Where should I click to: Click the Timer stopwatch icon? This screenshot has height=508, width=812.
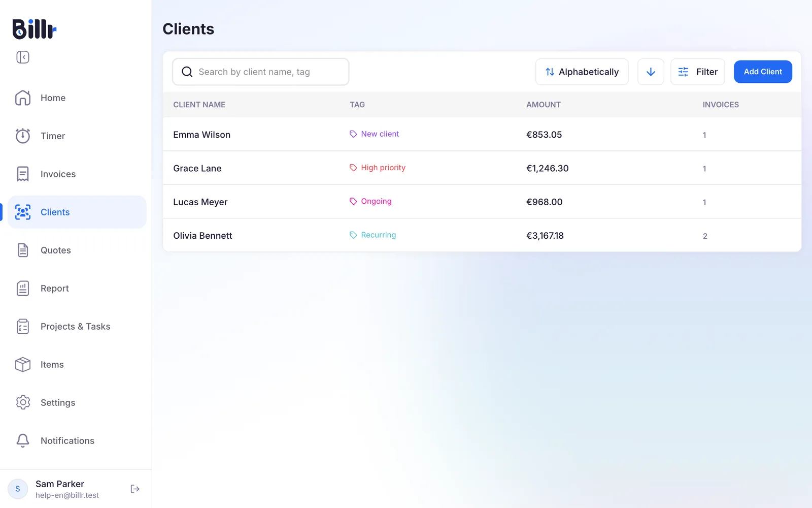tap(23, 136)
